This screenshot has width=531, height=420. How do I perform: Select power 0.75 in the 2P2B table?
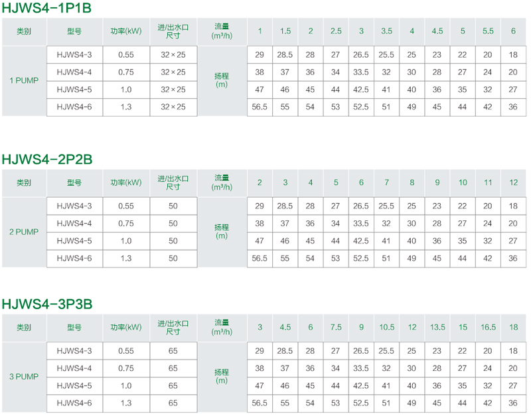coord(126,224)
